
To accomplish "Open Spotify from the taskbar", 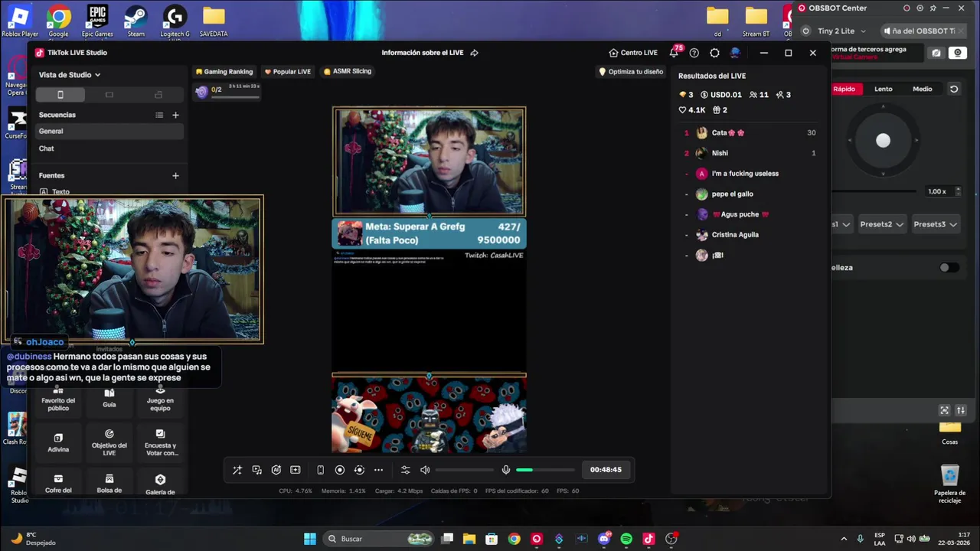I will (626, 539).
